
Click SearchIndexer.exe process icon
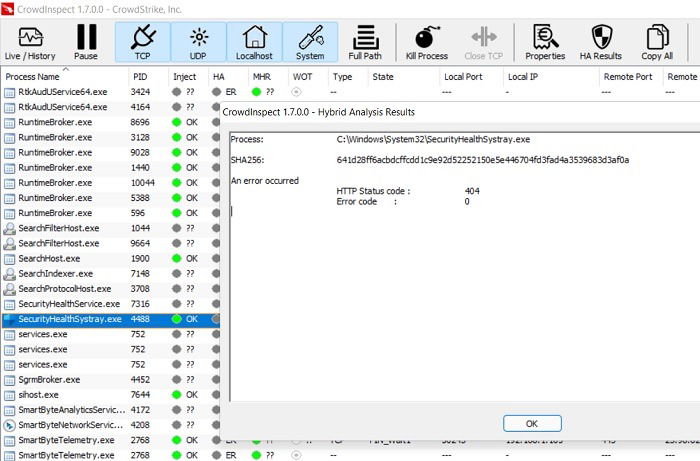click(9, 274)
